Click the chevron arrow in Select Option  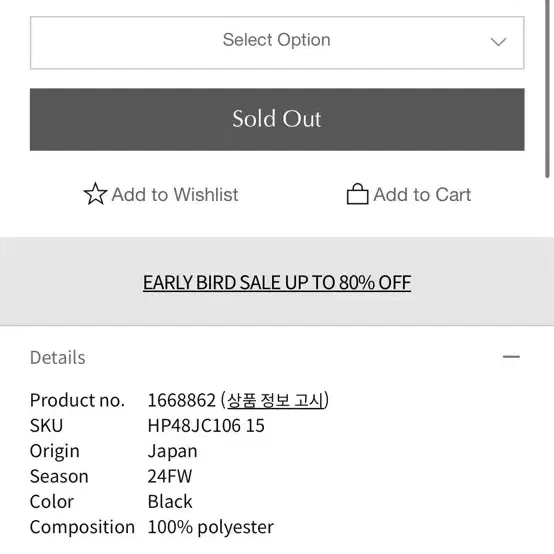click(x=499, y=42)
